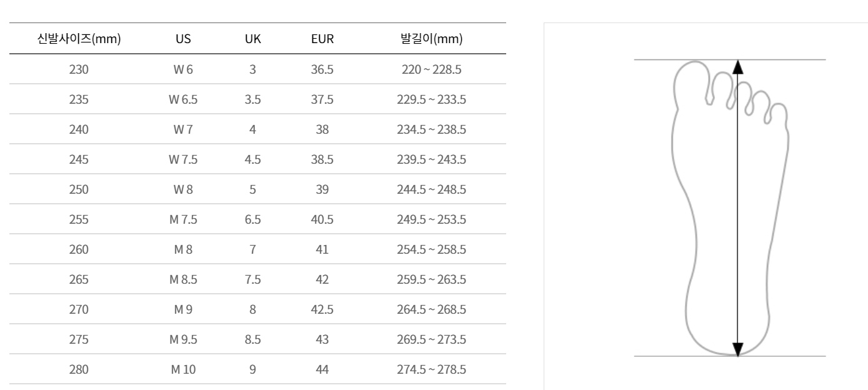Select the W 6.5 US size cell
The height and width of the screenshot is (390, 868).
pos(183,99)
